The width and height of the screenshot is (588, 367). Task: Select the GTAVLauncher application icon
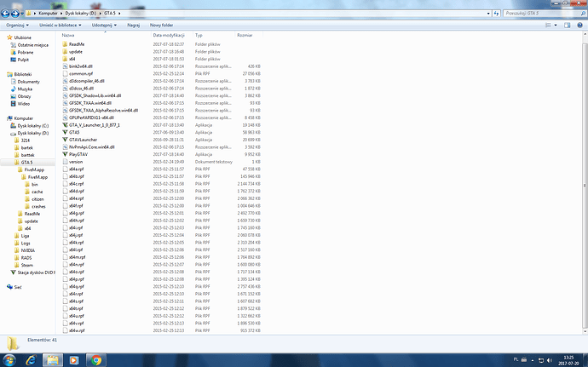[x=65, y=140]
